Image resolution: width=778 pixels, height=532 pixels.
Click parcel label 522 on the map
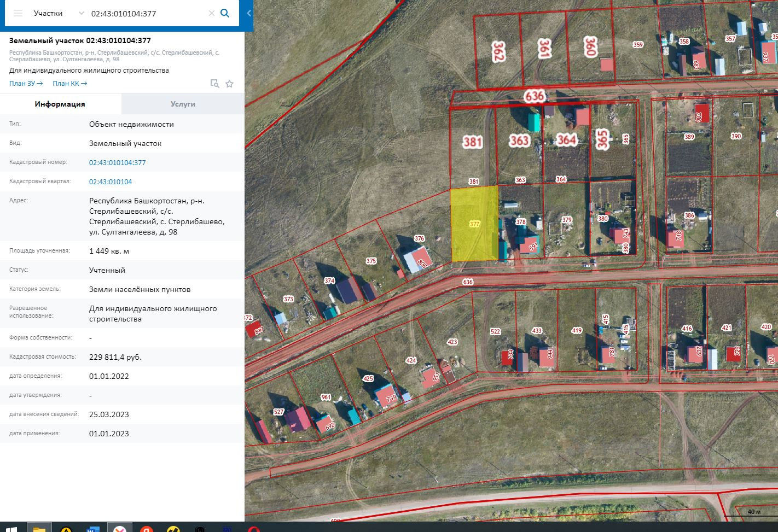point(495,332)
